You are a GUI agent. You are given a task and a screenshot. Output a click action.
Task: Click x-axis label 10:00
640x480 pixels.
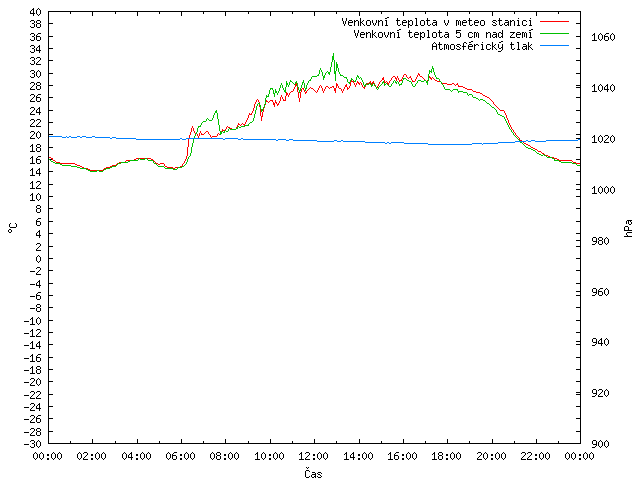tap(269, 456)
